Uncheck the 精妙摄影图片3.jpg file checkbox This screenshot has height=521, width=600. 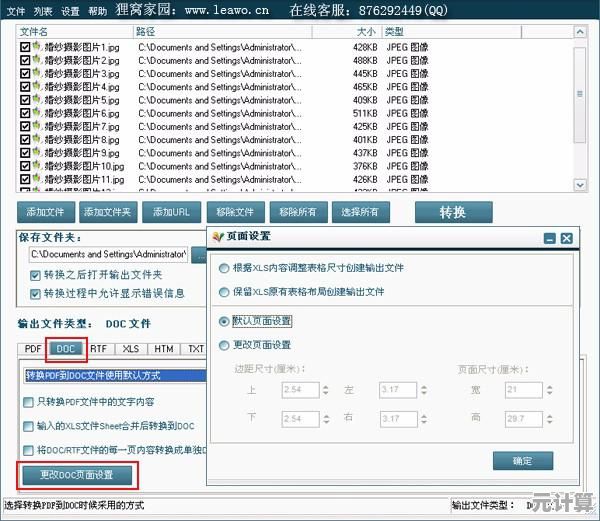click(x=25, y=73)
